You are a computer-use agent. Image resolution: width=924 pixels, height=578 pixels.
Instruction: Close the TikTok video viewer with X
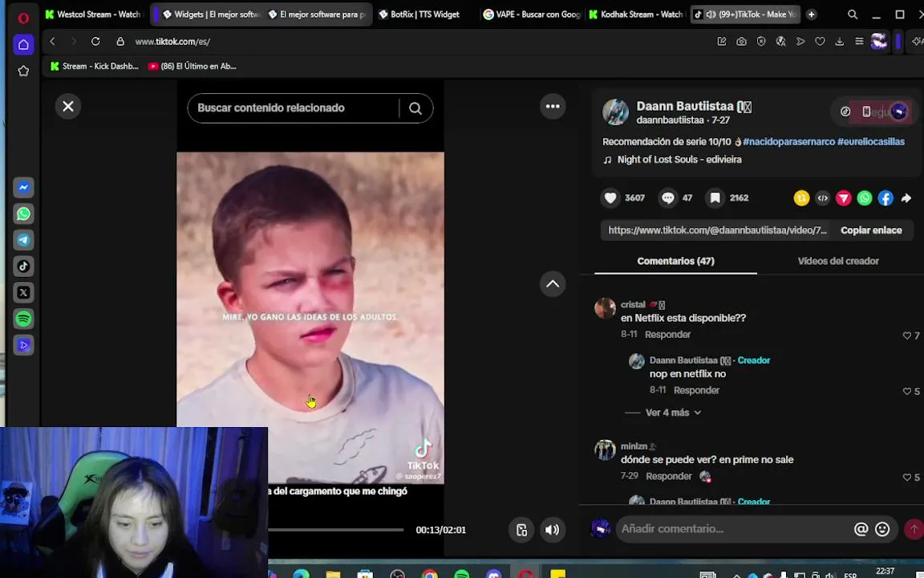pyautogui.click(x=68, y=107)
